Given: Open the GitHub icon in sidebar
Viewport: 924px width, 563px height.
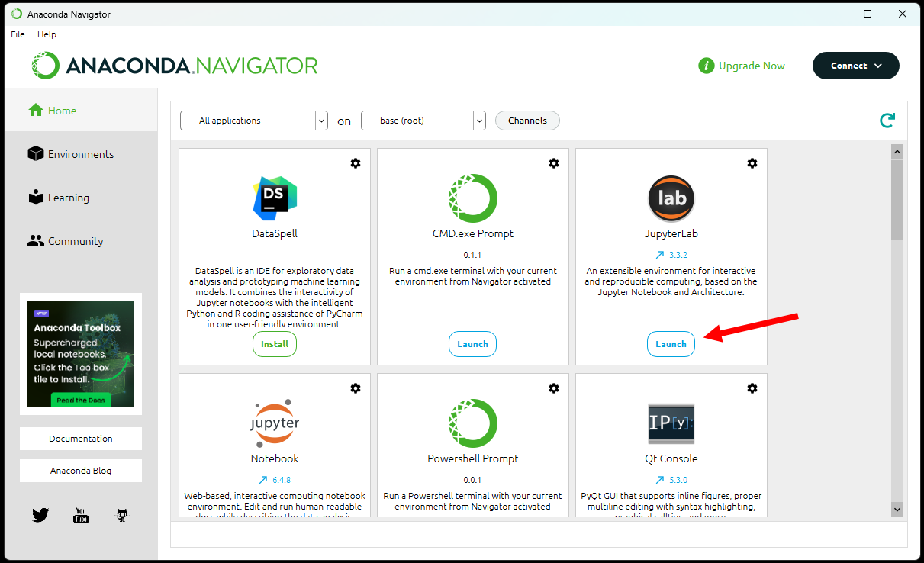Looking at the screenshot, I should point(122,516).
